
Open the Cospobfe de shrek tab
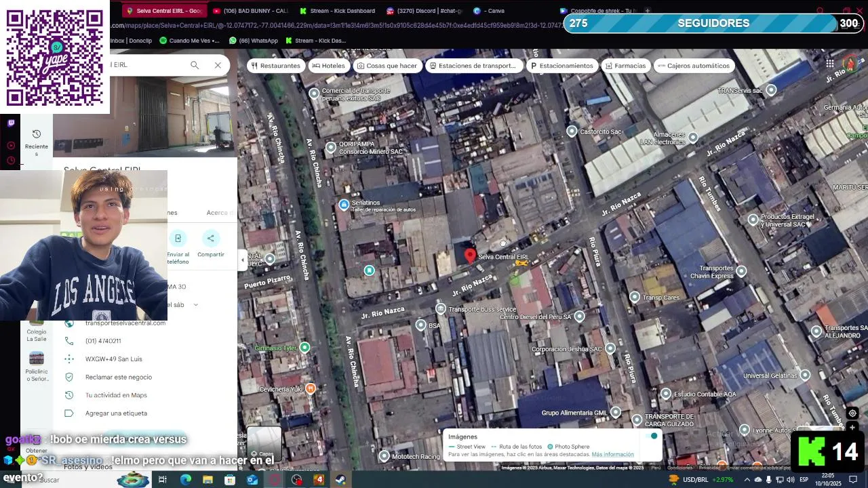click(598, 11)
